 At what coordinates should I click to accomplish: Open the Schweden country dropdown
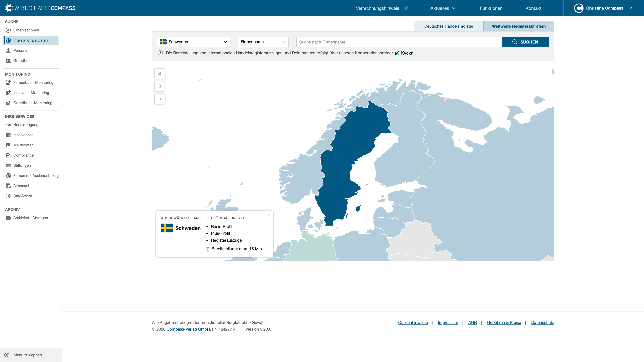pyautogui.click(x=194, y=42)
